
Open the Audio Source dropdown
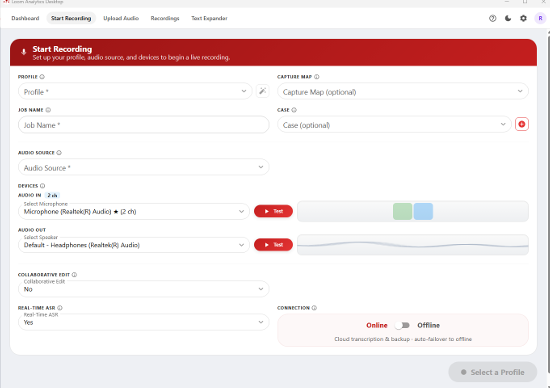coord(143,167)
